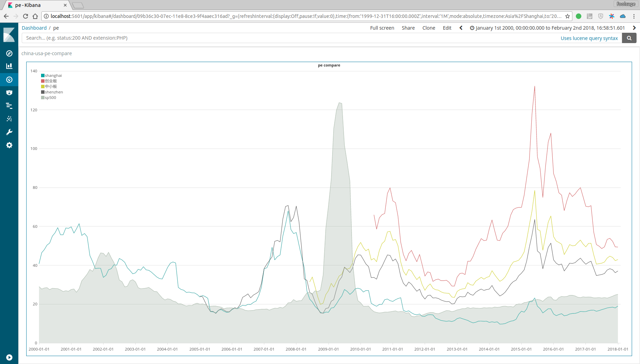640x364 pixels.
Task: Click the blue cloud extension icon
Action: [623, 16]
